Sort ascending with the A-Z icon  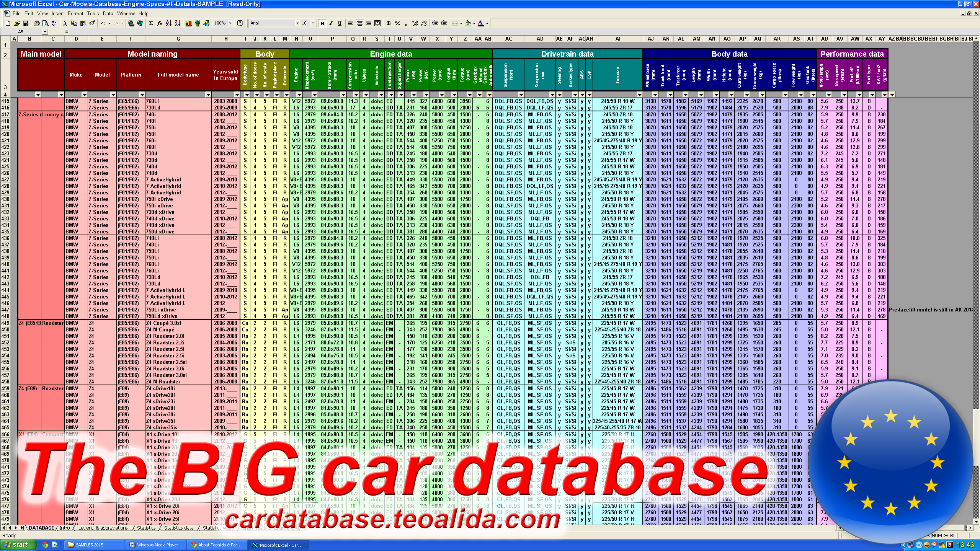(168, 23)
